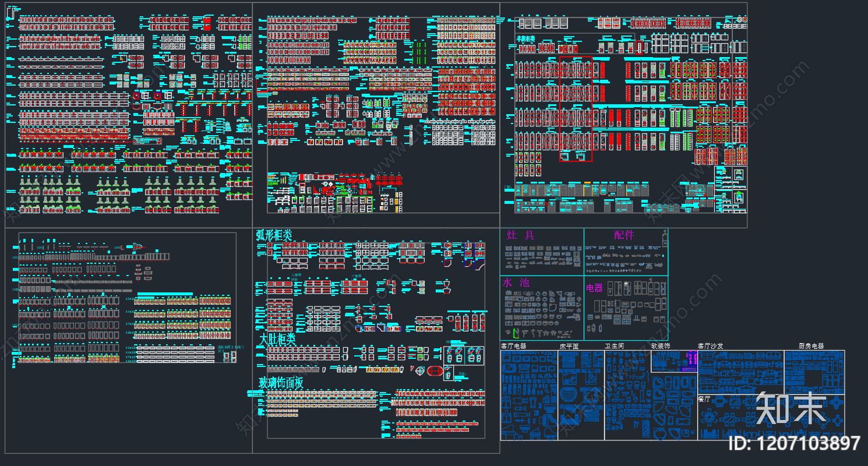Click the 厨房电器 block label
This screenshot has height=466, width=868.
pyautogui.click(x=811, y=346)
